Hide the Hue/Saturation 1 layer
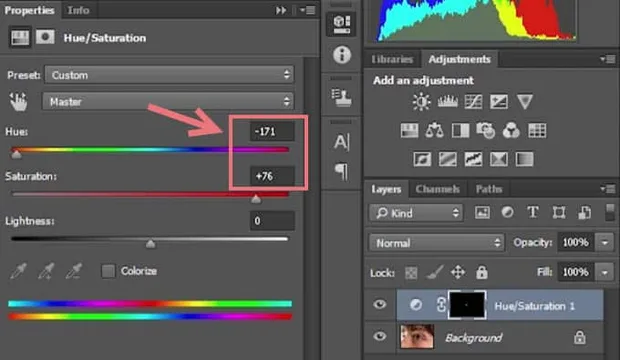Image resolution: width=620 pixels, height=360 pixels. click(x=380, y=304)
